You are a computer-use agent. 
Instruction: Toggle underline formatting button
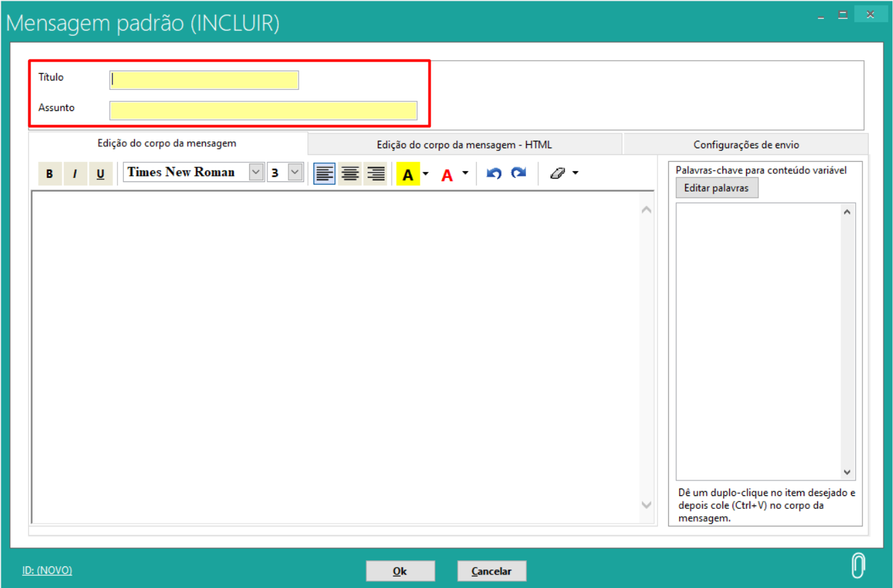pos(100,174)
